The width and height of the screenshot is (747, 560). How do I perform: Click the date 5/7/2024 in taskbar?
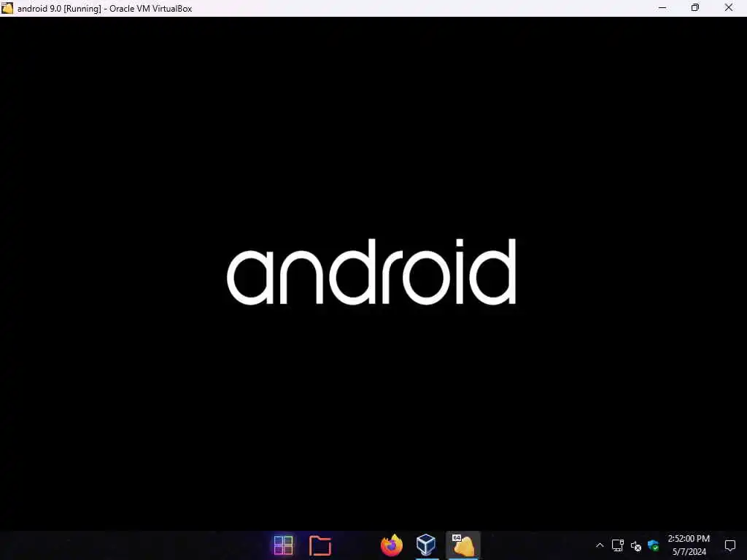(689, 552)
